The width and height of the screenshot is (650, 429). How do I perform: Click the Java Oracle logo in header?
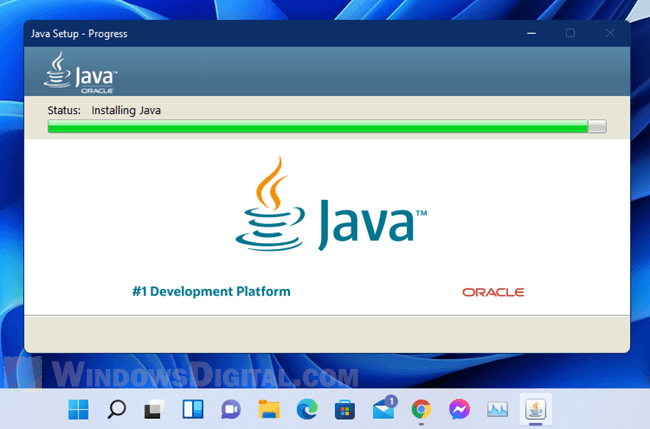[x=80, y=73]
